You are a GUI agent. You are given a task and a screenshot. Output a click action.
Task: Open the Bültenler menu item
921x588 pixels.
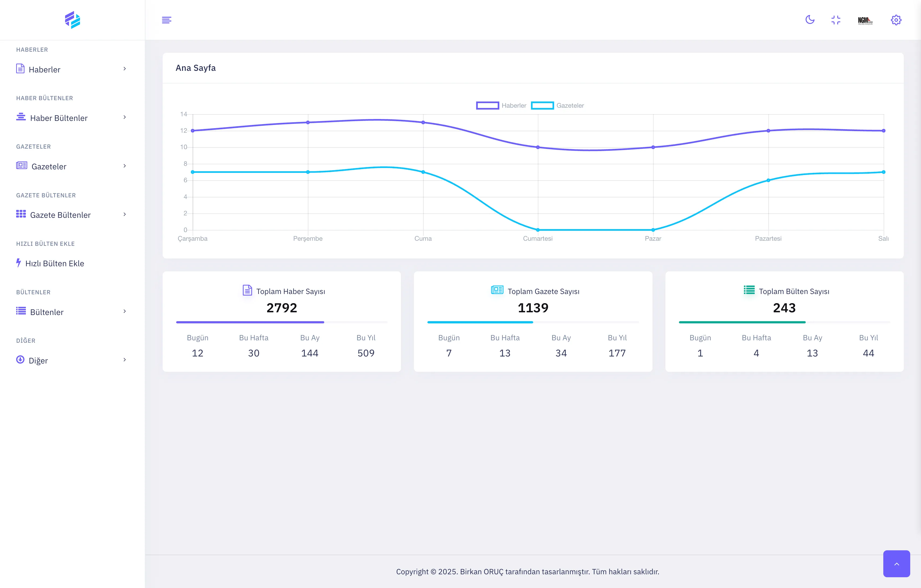coord(47,312)
